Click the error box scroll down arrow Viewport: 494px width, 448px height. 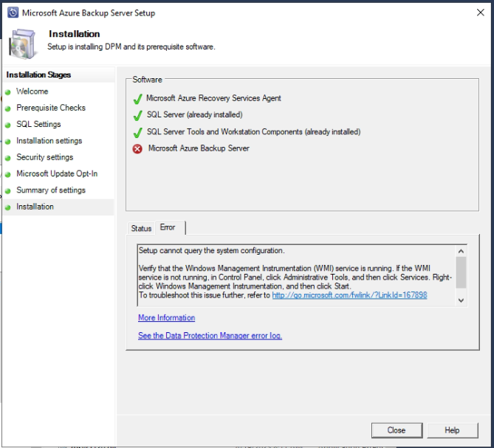click(461, 300)
